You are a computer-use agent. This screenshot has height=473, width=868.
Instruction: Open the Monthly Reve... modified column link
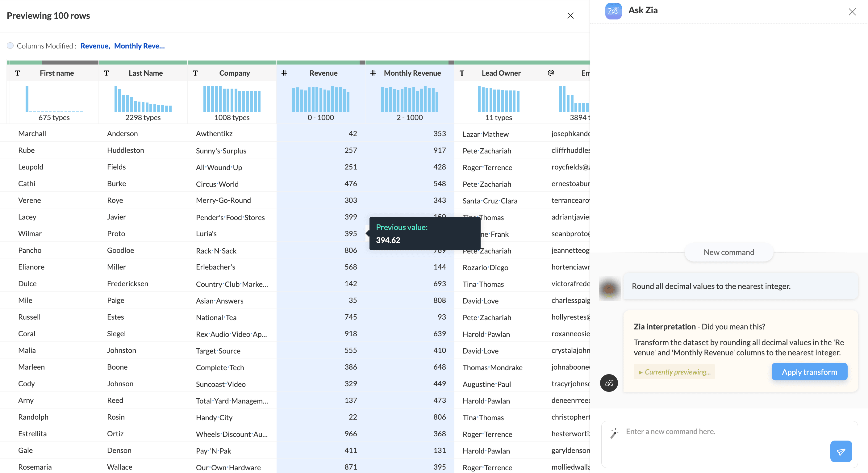pos(139,46)
